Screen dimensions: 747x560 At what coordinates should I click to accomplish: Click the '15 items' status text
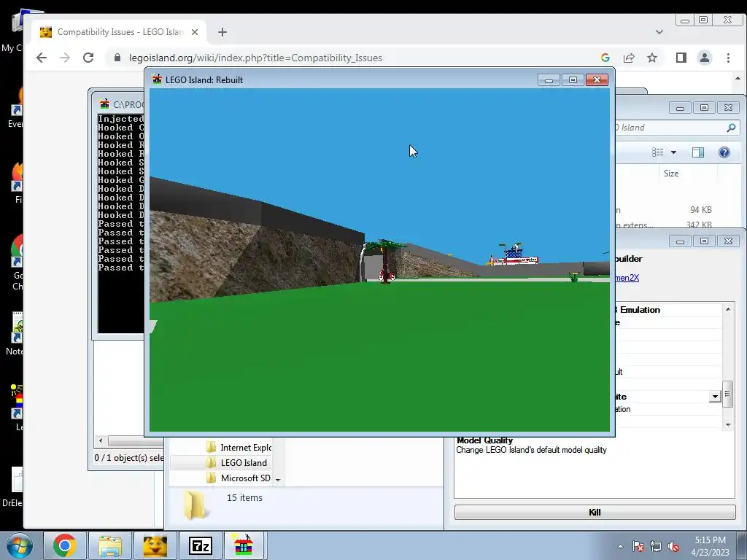pyautogui.click(x=244, y=497)
